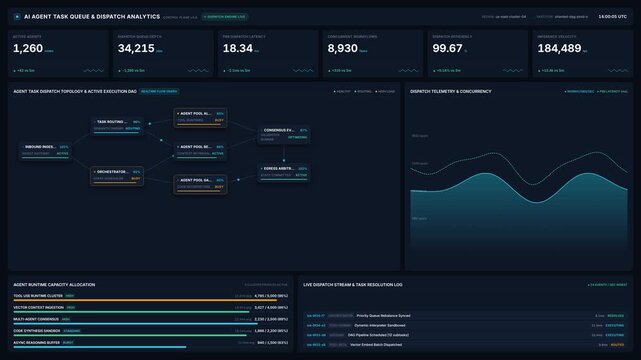
Task: Open the 1,260 active agents card
Action: 58,54
